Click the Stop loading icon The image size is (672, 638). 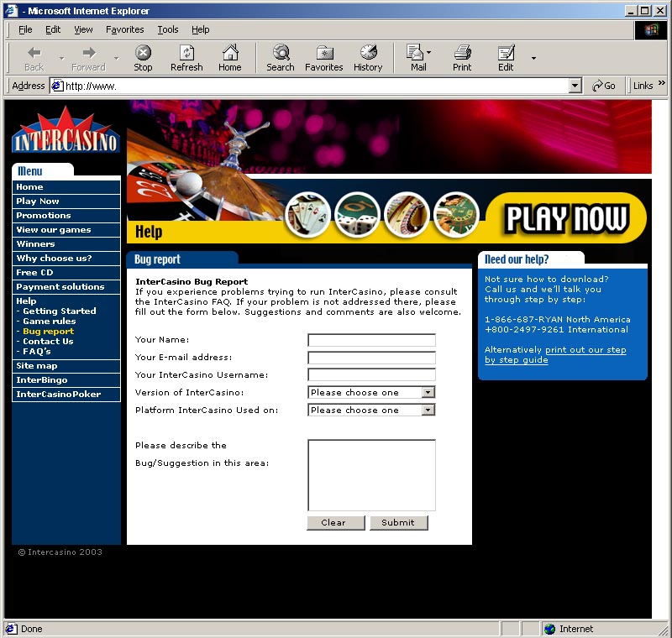tap(144, 53)
